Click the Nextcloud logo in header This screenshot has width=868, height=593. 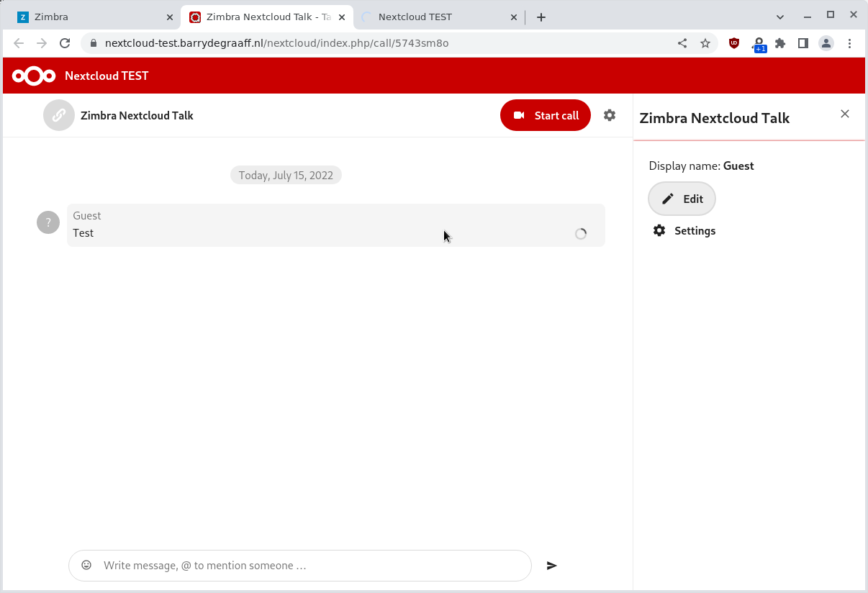tap(34, 76)
